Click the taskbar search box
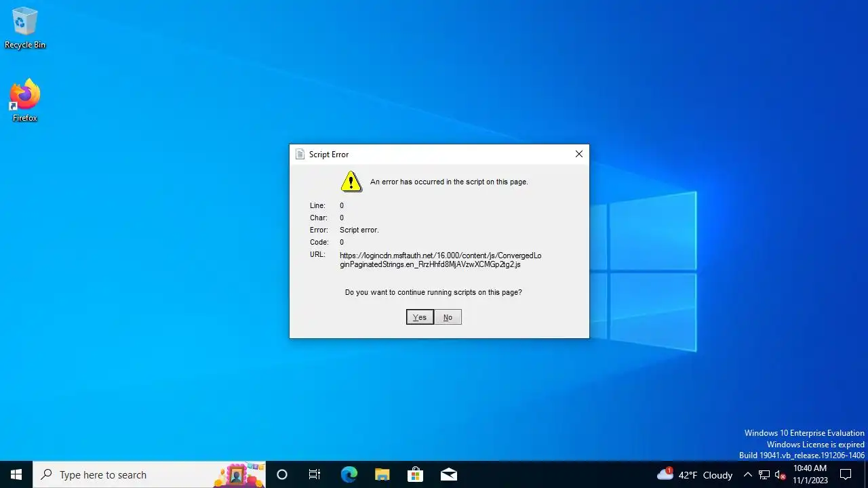This screenshot has width=868, height=488. click(x=149, y=474)
